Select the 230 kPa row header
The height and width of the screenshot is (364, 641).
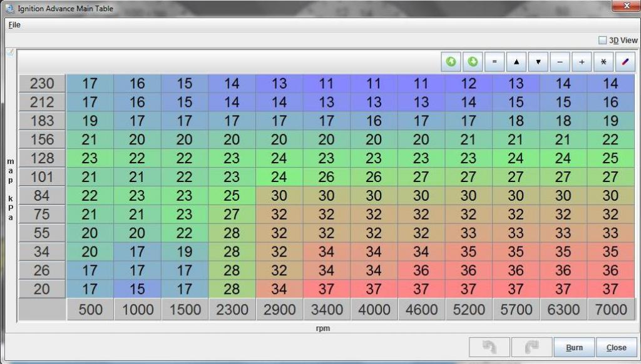tap(42, 83)
